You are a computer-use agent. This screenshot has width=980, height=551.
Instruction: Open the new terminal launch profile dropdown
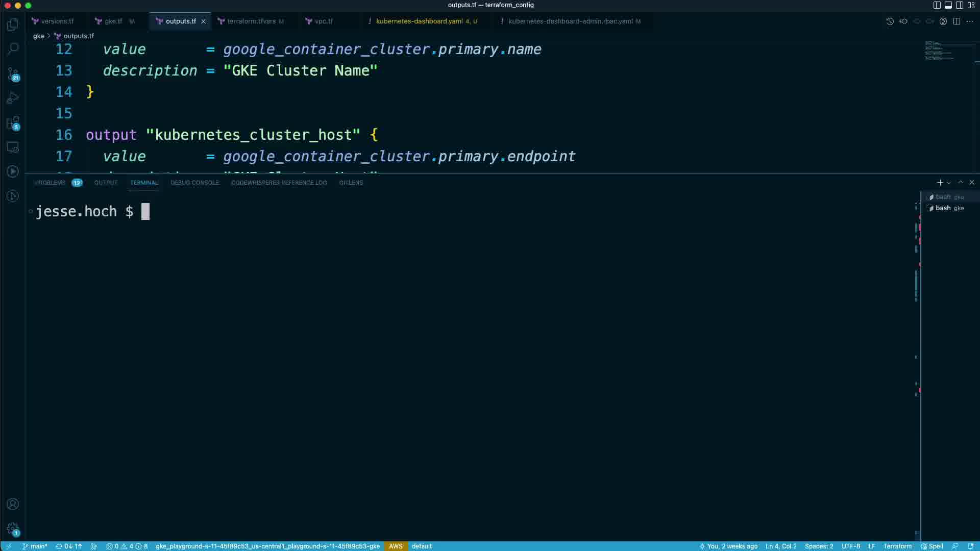point(949,183)
